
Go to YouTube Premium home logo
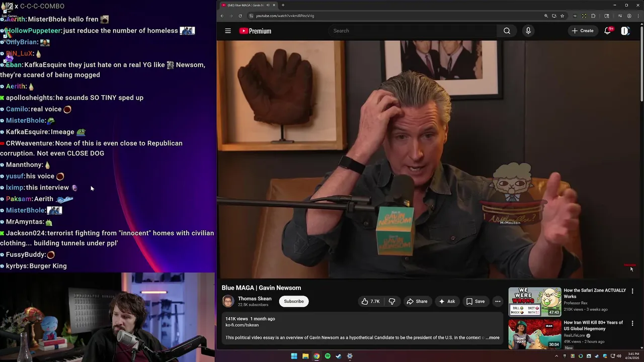pos(255,31)
